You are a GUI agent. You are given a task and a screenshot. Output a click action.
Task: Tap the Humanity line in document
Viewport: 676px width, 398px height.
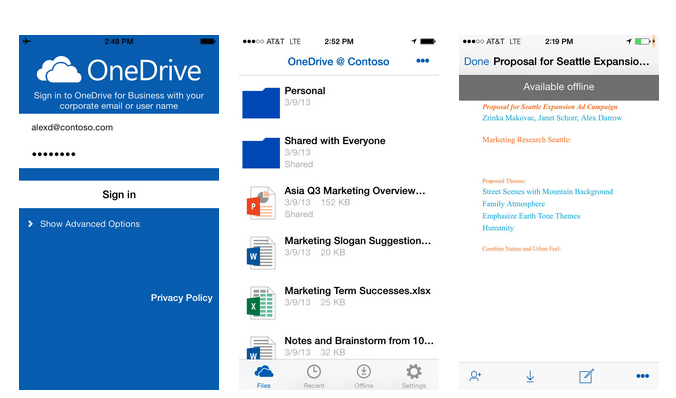coord(498,228)
